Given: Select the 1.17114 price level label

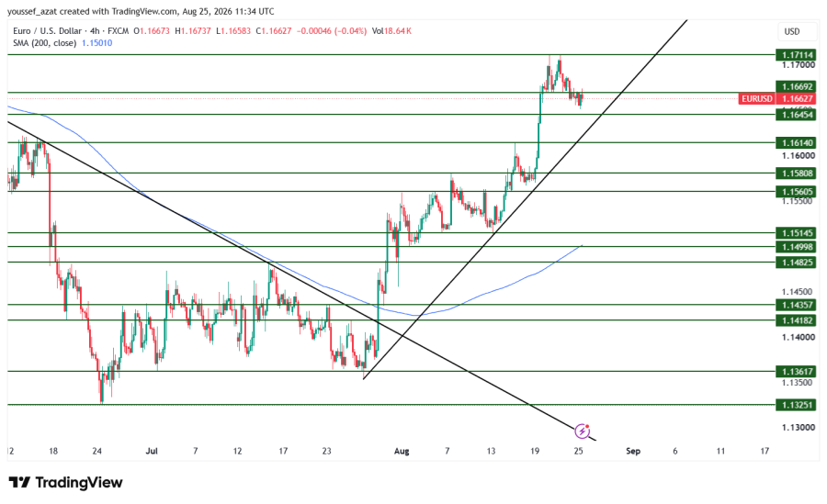Looking at the screenshot, I should (796, 55).
